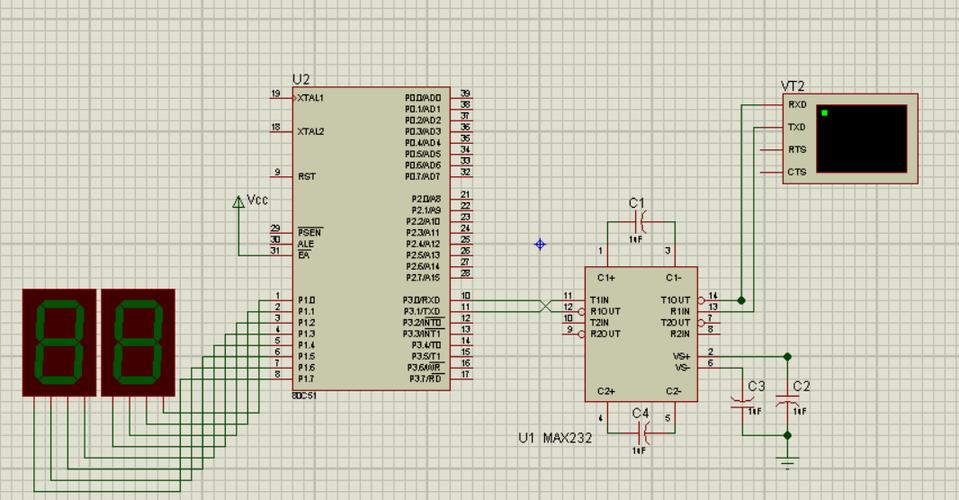Click the P3.2/INT0 pin label
Screen dimensions: 959x500
422,322
